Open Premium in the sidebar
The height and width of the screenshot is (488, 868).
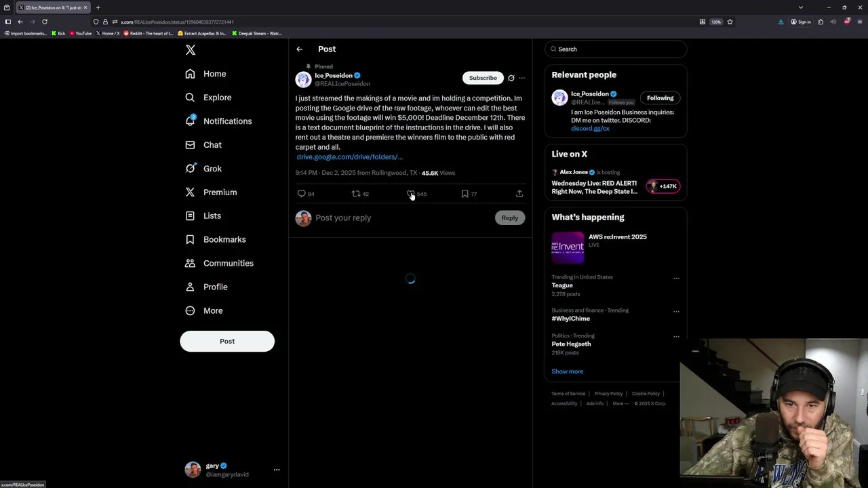[x=211, y=192]
